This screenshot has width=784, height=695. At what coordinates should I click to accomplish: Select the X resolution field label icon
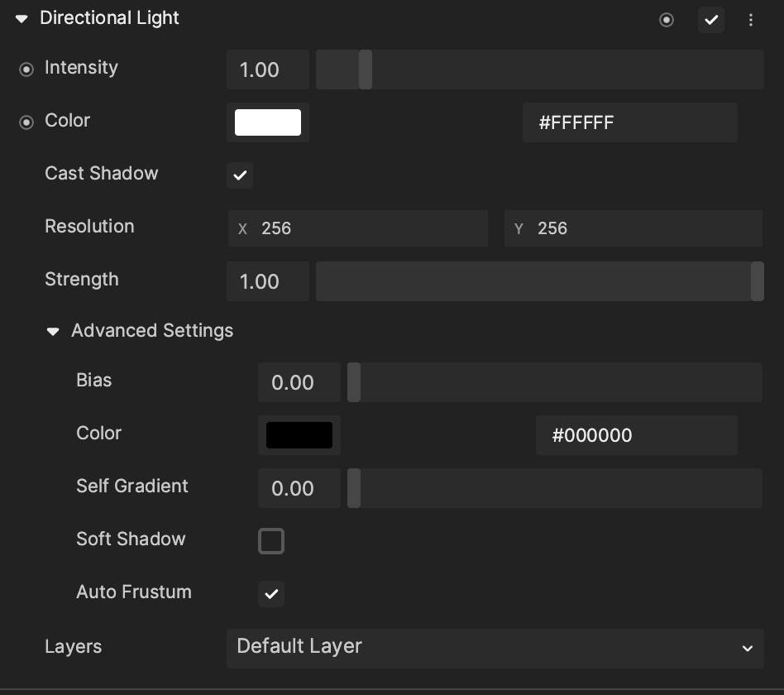point(242,228)
